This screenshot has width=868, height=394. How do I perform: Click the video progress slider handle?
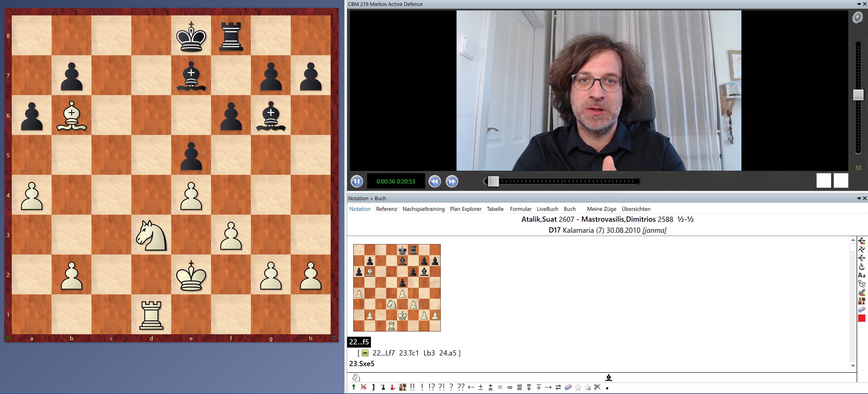(493, 181)
